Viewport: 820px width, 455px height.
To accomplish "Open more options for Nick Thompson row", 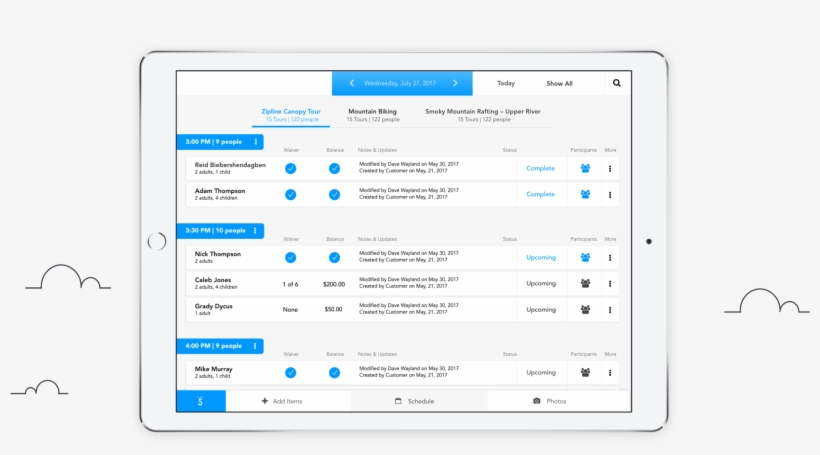I will (610, 257).
